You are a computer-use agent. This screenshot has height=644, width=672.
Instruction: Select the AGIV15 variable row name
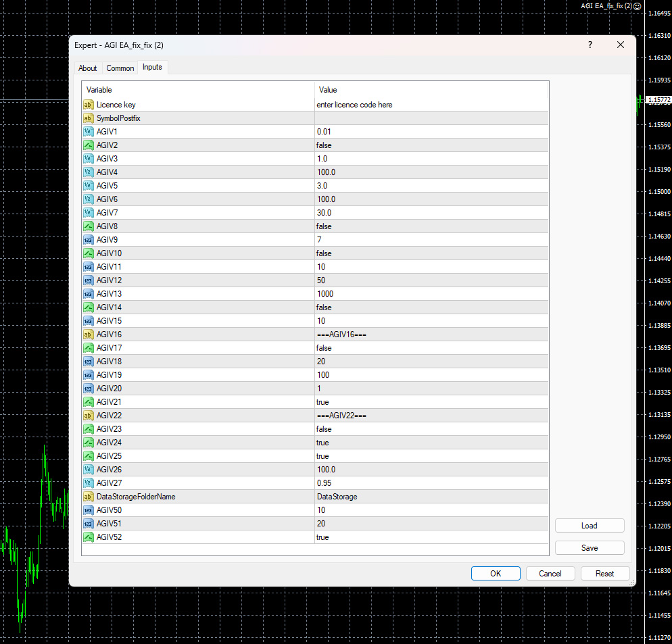point(109,321)
